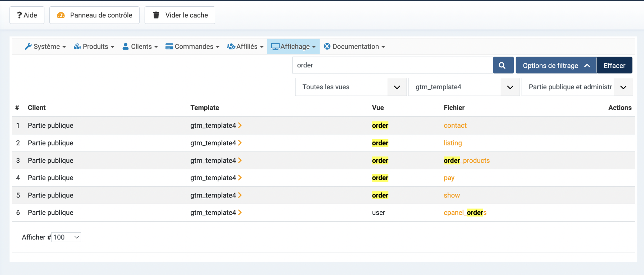Click the search field containing order
Viewport: 644px width, 275px height.
(x=392, y=65)
